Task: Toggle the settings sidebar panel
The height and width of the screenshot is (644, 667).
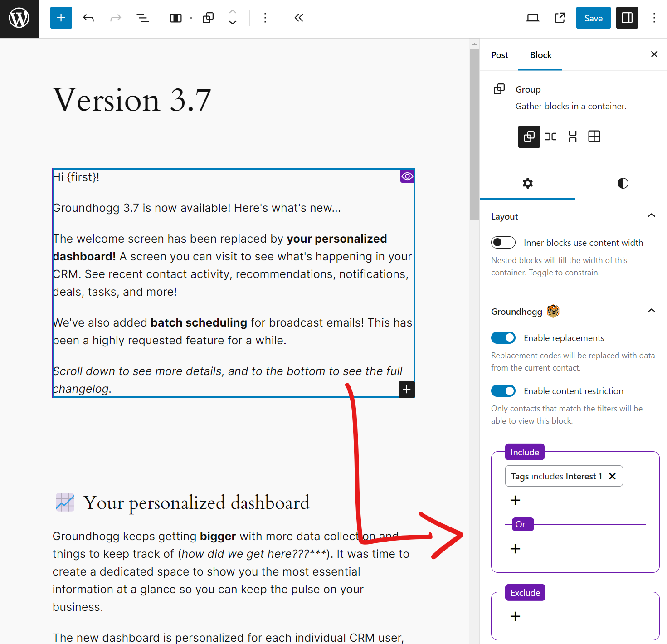Action: (627, 18)
